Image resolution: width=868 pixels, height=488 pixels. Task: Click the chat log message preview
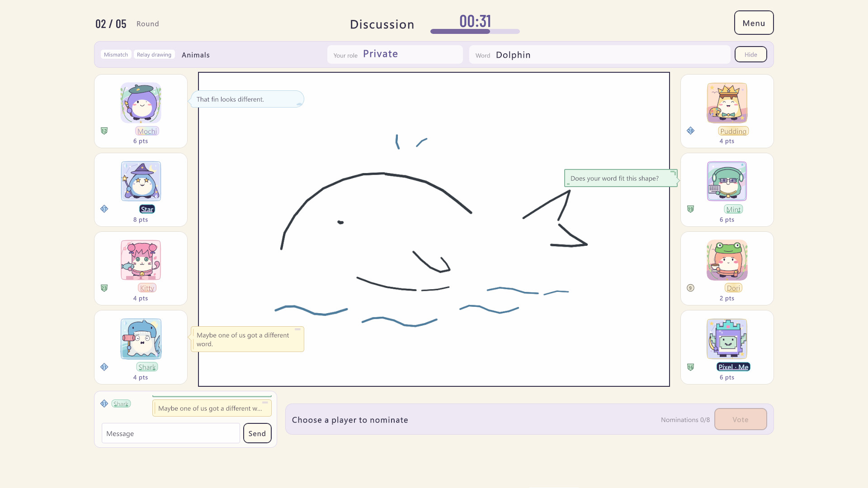point(212,408)
